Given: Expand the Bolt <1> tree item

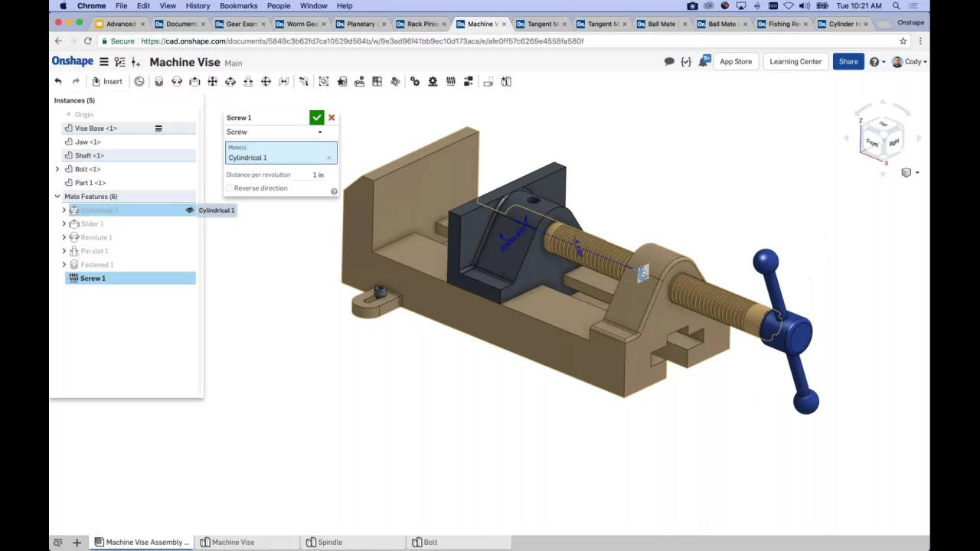Looking at the screenshot, I should pyautogui.click(x=57, y=169).
